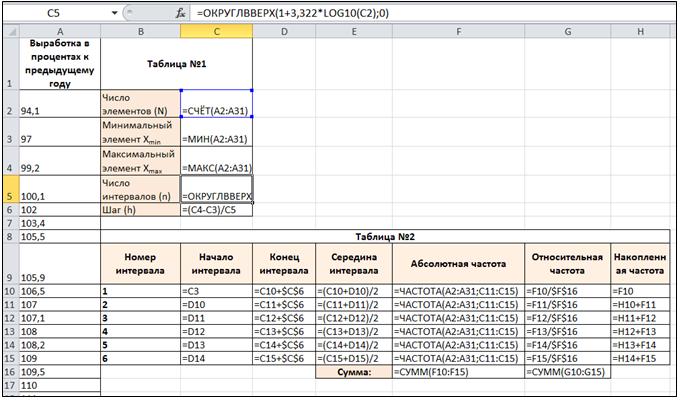
Task: Click the Name Box showing C5
Action: 55,15
